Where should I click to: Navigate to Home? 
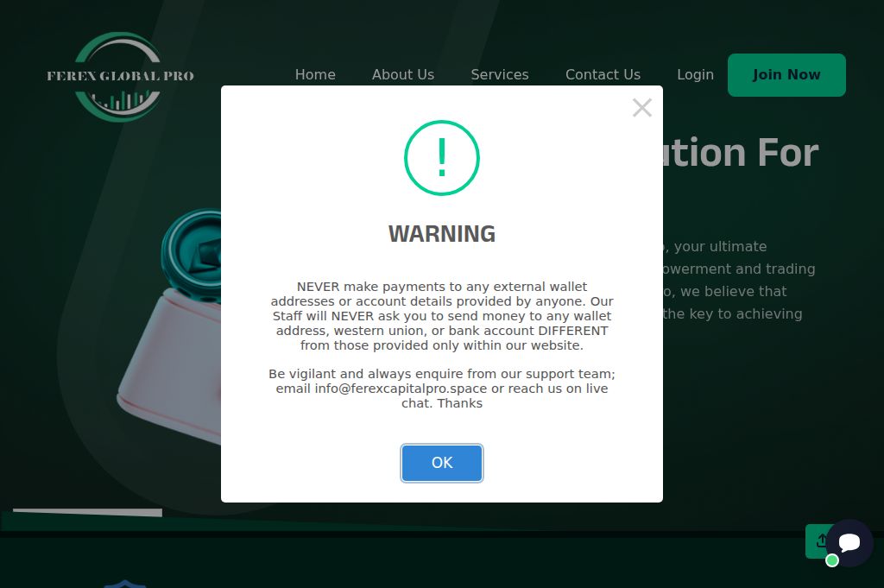tap(315, 74)
